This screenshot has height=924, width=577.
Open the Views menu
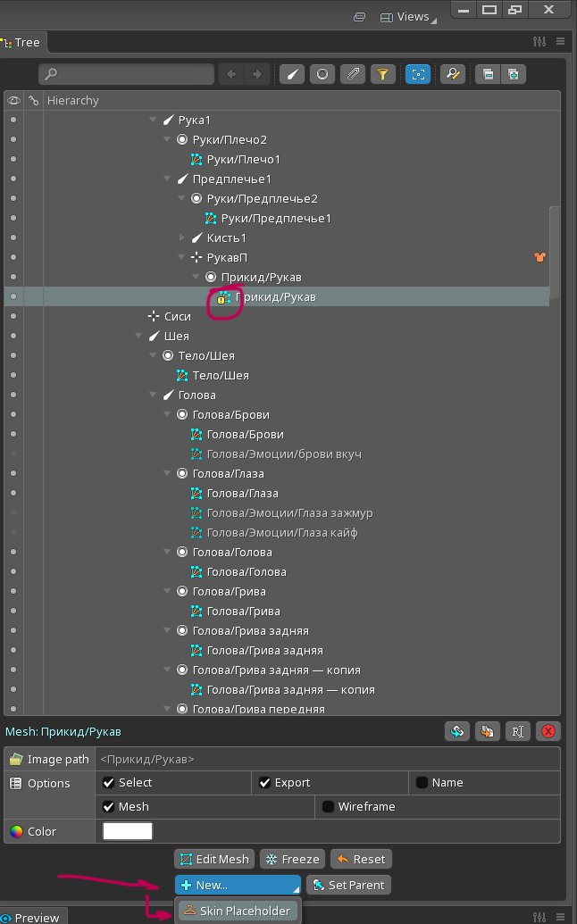tap(411, 17)
